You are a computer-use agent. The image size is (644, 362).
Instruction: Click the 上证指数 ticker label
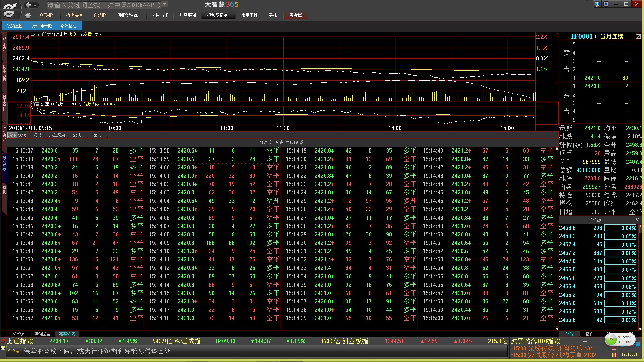tap(20, 341)
